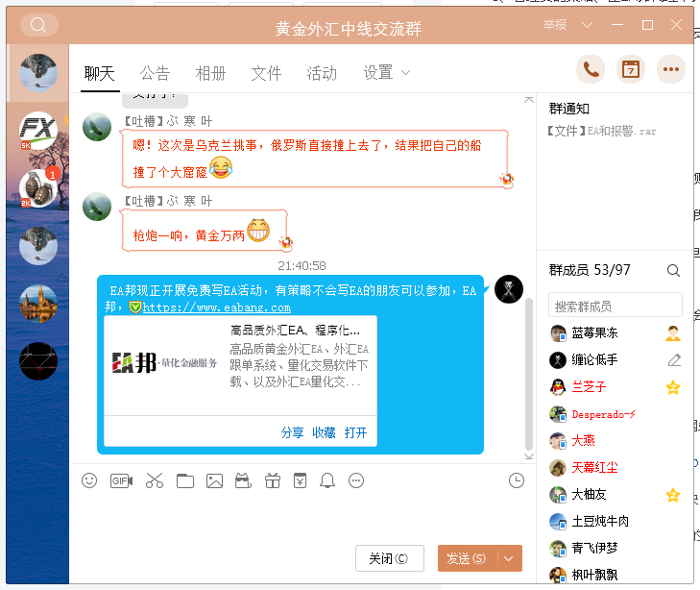This screenshot has width=700, height=590.
Task: Click 打开 on the link card
Action: (x=356, y=432)
